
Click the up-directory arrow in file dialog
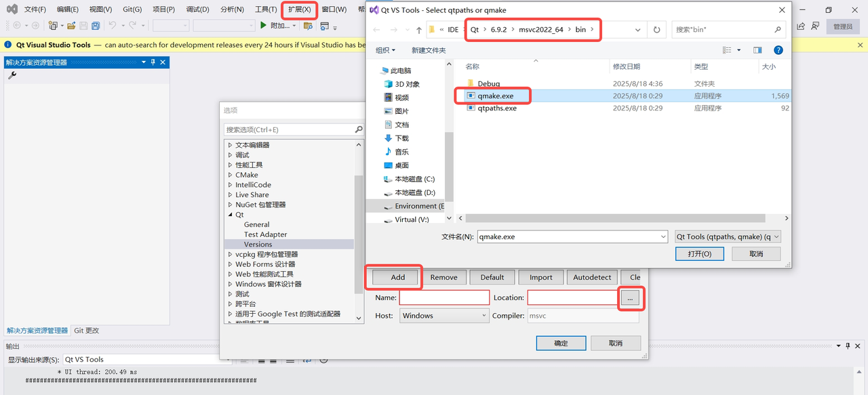419,30
